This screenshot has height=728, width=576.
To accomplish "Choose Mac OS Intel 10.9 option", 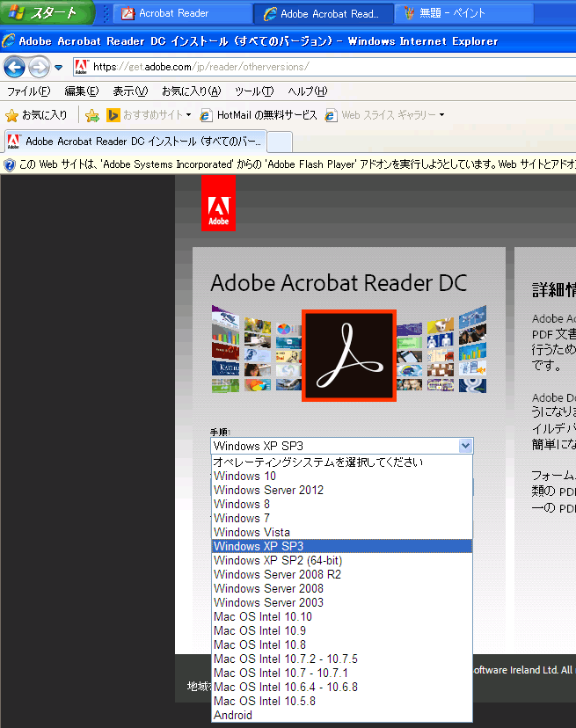I will 342,631.
